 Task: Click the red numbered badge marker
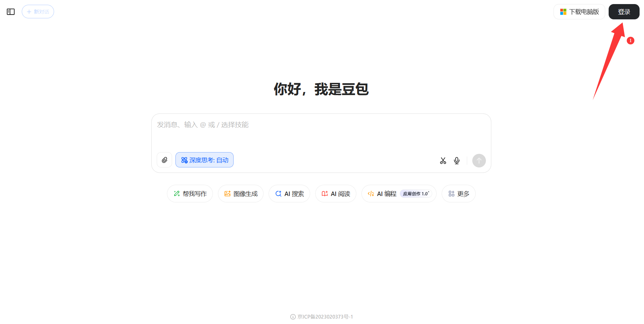pyautogui.click(x=631, y=40)
